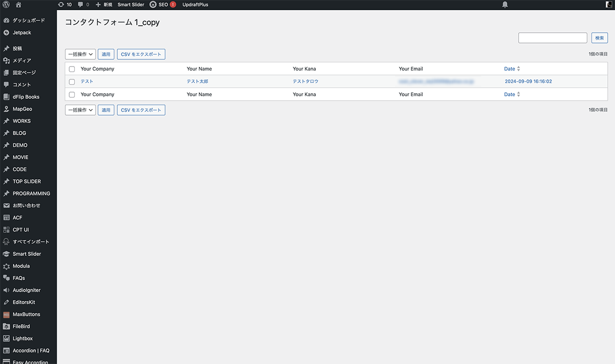Click the top CSV をエクスポート button
This screenshot has height=364, width=615.
click(141, 54)
